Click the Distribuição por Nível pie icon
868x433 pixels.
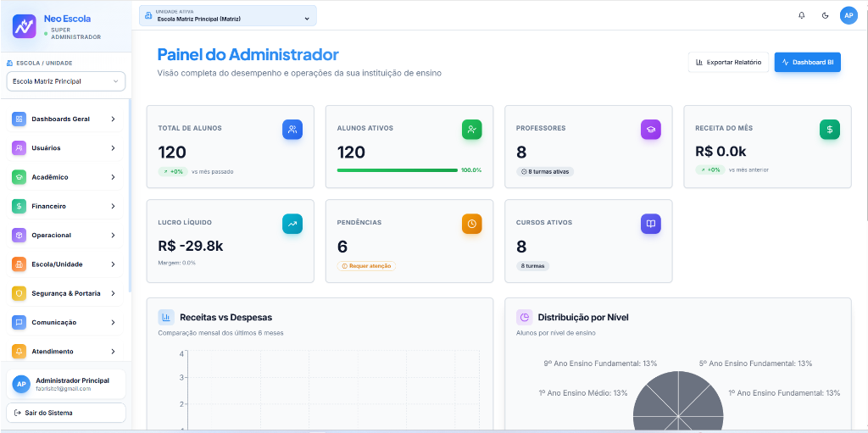tap(524, 317)
